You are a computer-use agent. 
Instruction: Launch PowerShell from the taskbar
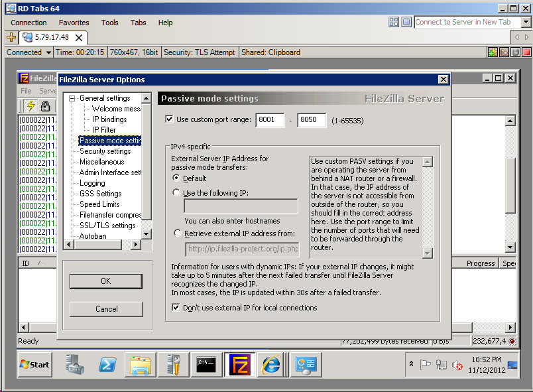(107, 365)
